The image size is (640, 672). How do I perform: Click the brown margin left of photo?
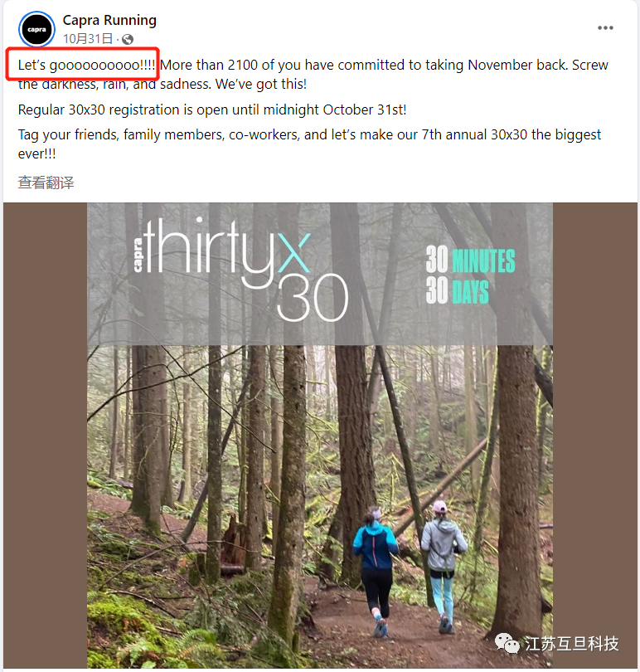click(x=46, y=435)
